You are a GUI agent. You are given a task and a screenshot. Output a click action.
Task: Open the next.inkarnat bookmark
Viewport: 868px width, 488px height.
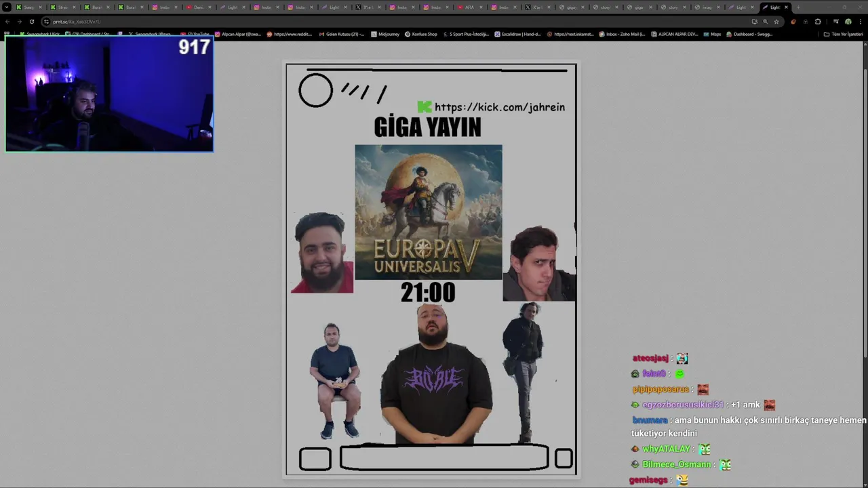572,34
